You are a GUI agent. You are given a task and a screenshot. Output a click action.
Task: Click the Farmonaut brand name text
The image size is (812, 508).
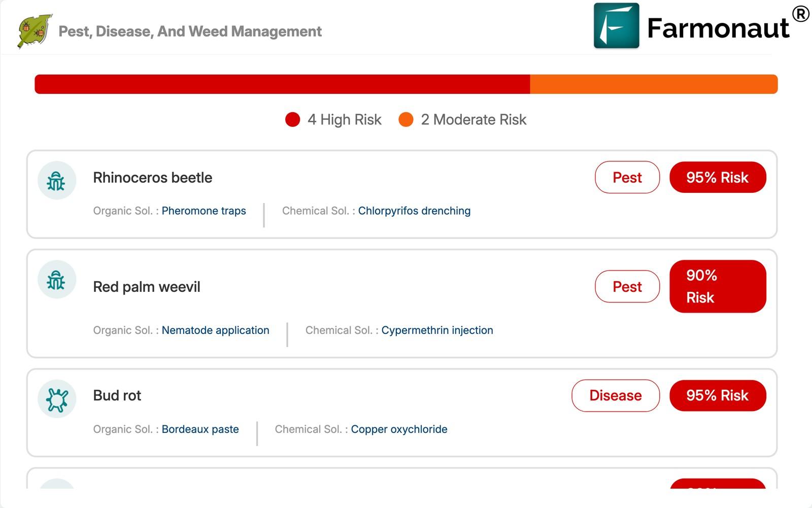tap(718, 27)
